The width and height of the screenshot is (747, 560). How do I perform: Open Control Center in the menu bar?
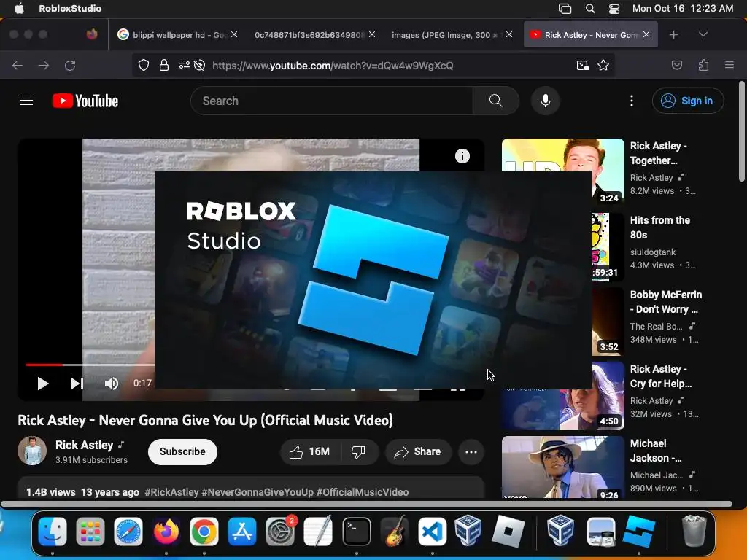pyautogui.click(x=614, y=8)
